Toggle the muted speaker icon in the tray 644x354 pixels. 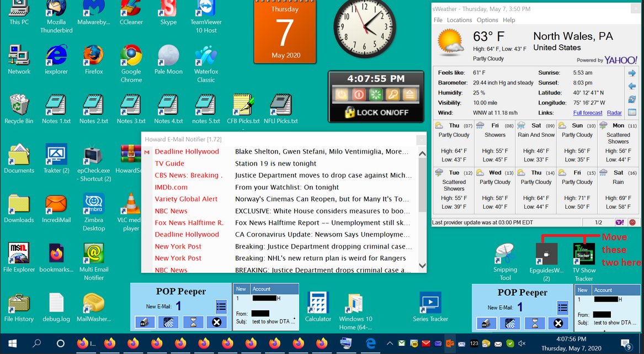tap(521, 344)
